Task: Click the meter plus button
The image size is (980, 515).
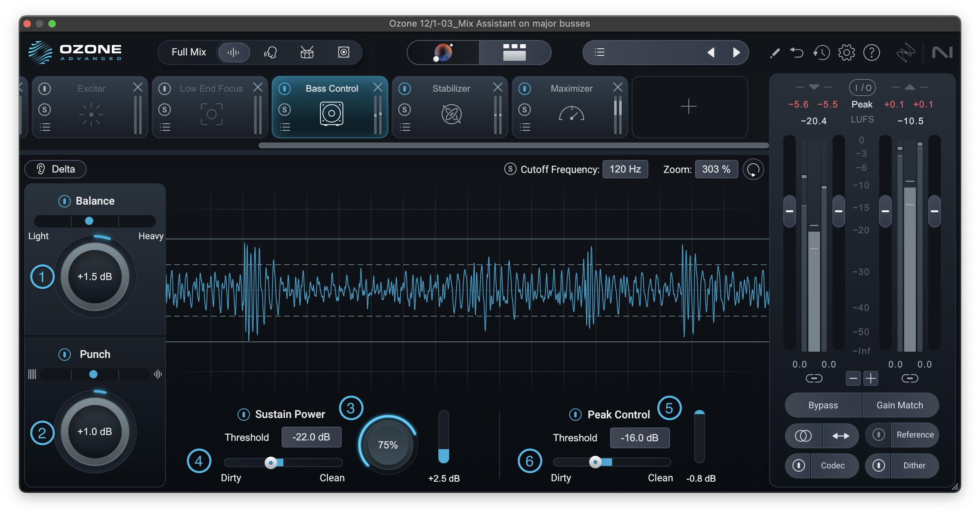Action: (x=871, y=378)
